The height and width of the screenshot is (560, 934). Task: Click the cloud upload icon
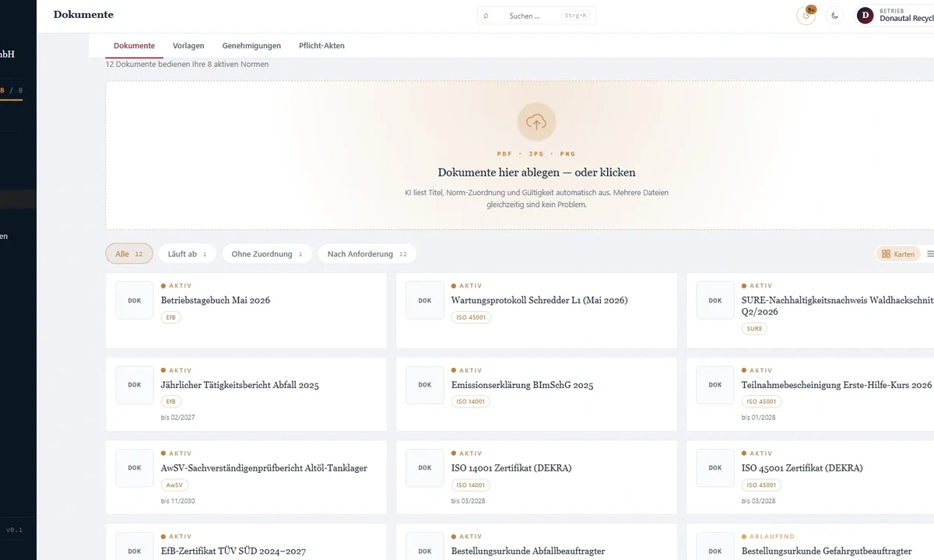pyautogui.click(x=536, y=121)
